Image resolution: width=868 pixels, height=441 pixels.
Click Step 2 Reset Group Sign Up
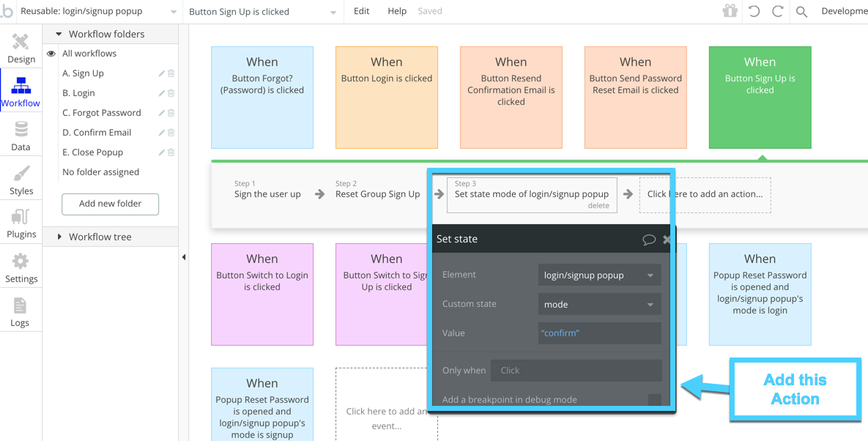coord(377,189)
